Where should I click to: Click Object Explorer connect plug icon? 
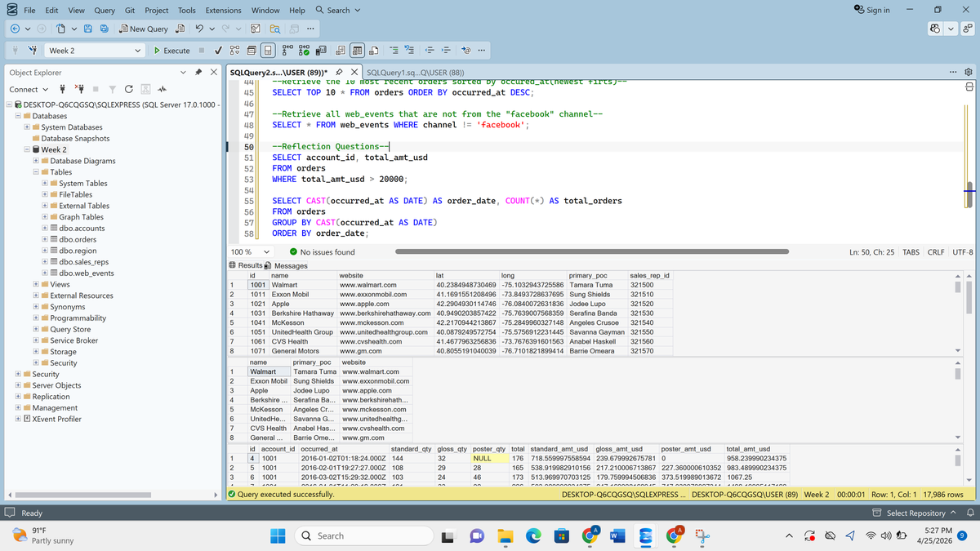[x=60, y=89]
